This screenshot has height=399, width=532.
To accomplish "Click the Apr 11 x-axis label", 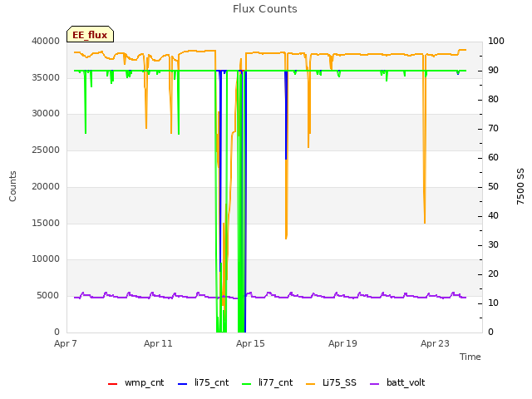I will (x=158, y=343).
